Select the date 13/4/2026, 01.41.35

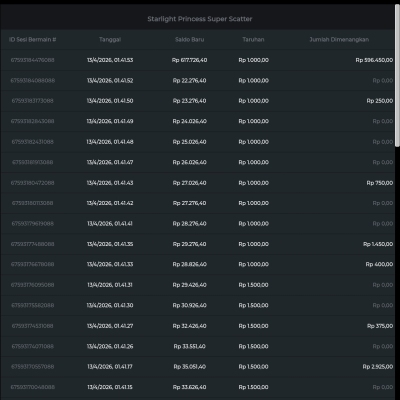click(x=110, y=244)
